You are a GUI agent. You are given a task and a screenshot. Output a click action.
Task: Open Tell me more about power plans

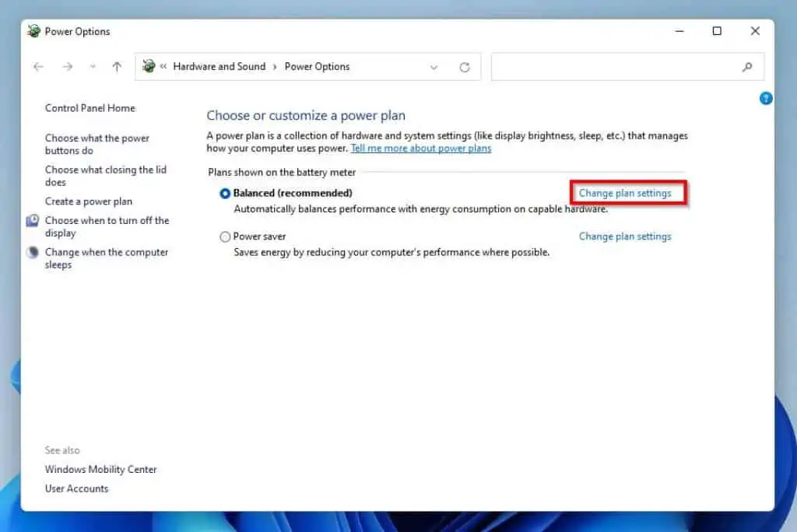(x=421, y=149)
